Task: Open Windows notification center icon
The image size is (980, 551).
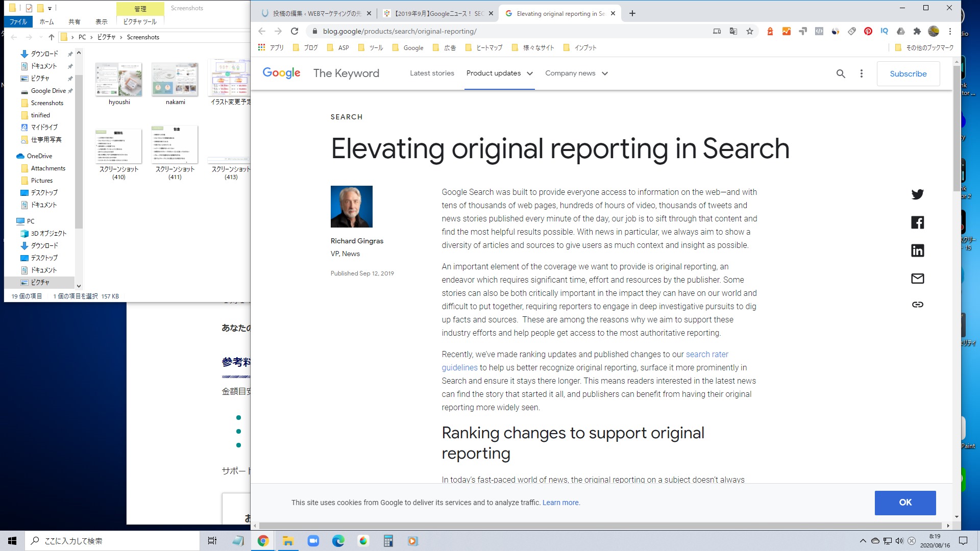Action: (963, 541)
